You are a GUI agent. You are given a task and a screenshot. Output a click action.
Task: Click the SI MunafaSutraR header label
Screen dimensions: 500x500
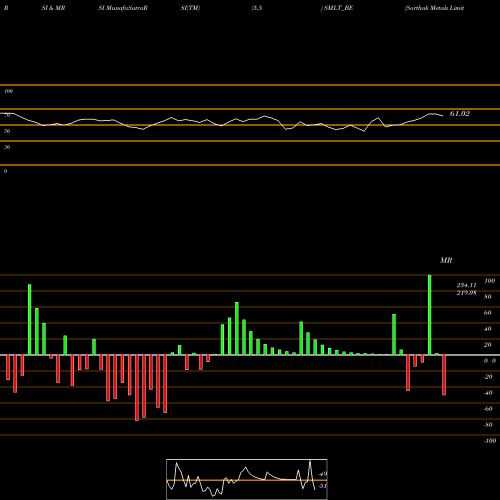coord(123,8)
